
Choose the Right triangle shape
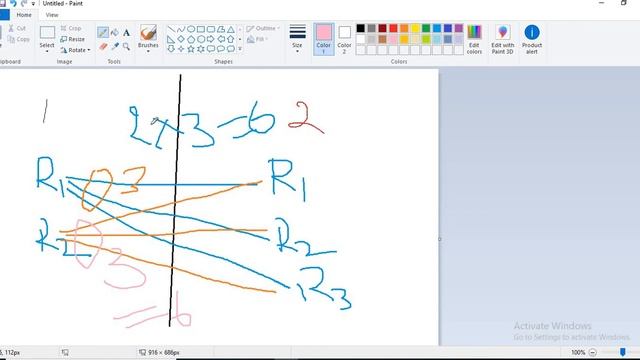pos(171,39)
